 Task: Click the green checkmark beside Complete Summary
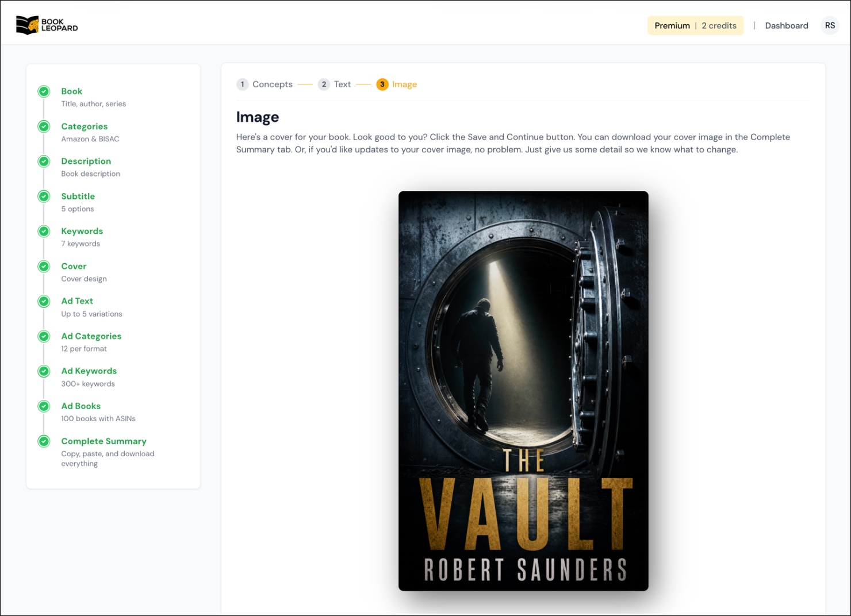coord(44,441)
